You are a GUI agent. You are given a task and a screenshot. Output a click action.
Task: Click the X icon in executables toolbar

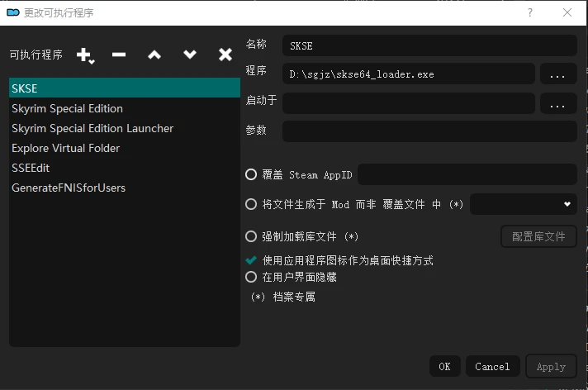tap(225, 55)
